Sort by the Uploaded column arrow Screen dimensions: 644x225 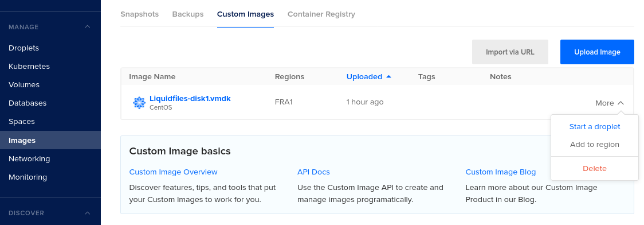coord(389,76)
